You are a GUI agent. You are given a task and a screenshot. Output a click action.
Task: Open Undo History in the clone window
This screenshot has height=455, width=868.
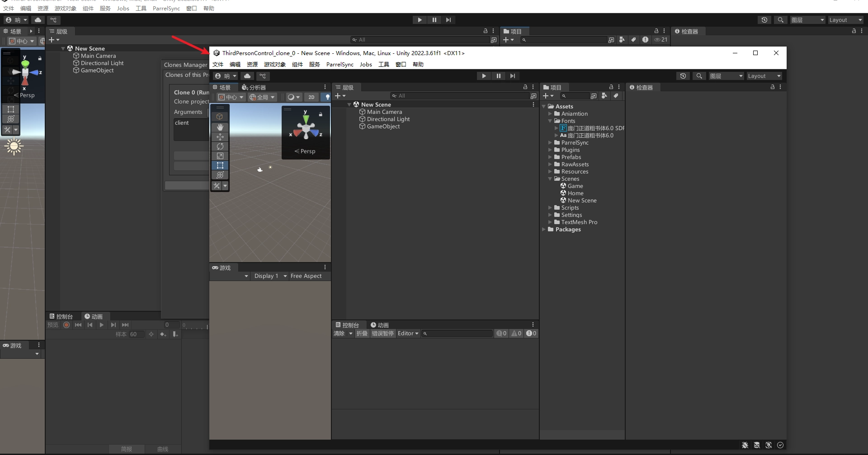683,76
